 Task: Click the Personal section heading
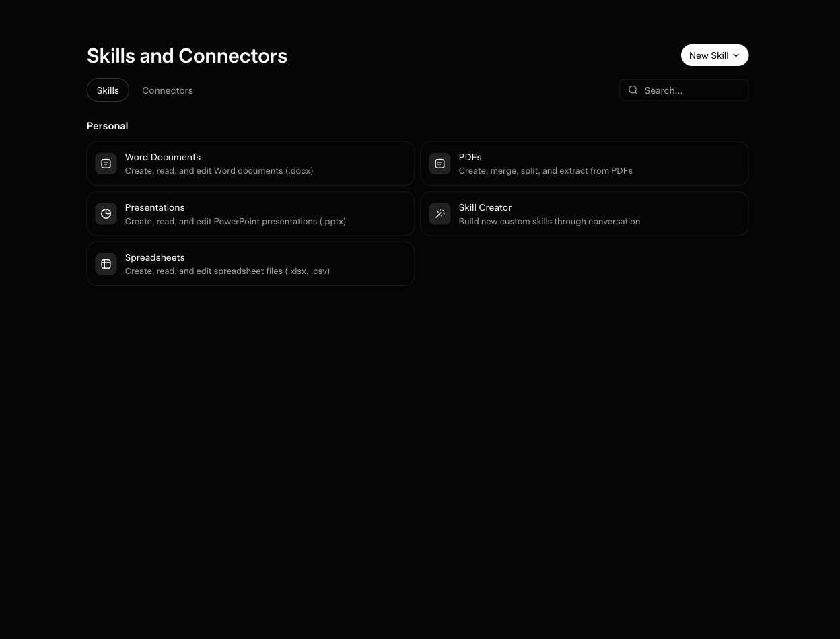tap(108, 126)
